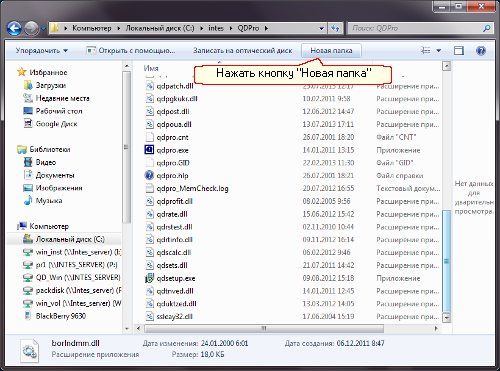Open Google Диск in favorites
The width and height of the screenshot is (500, 371).
tap(56, 124)
